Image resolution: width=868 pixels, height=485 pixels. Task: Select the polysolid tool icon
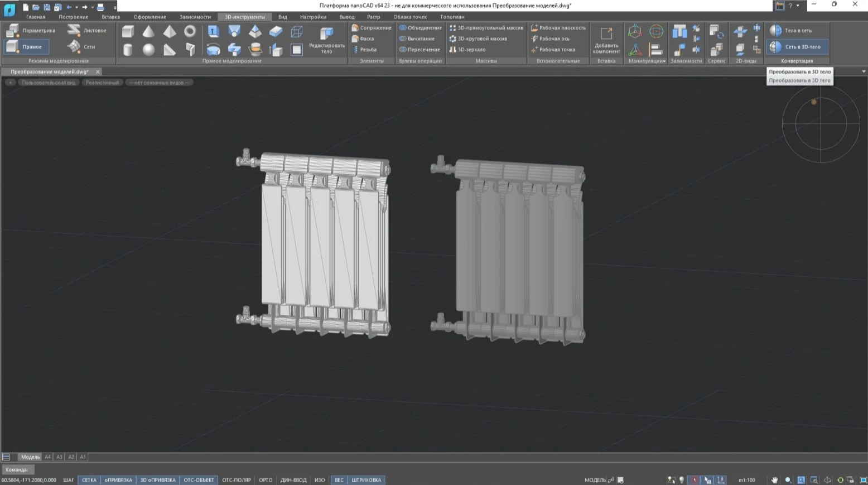(x=190, y=50)
